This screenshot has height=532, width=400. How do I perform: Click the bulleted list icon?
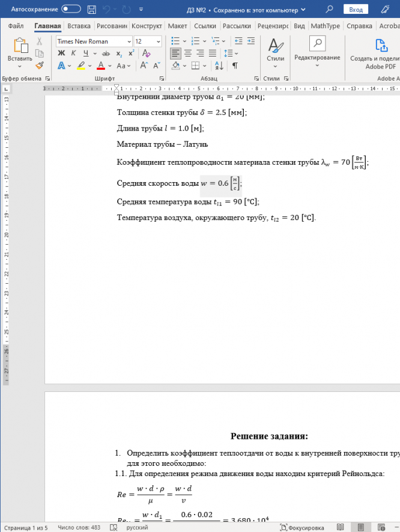pyautogui.click(x=175, y=41)
